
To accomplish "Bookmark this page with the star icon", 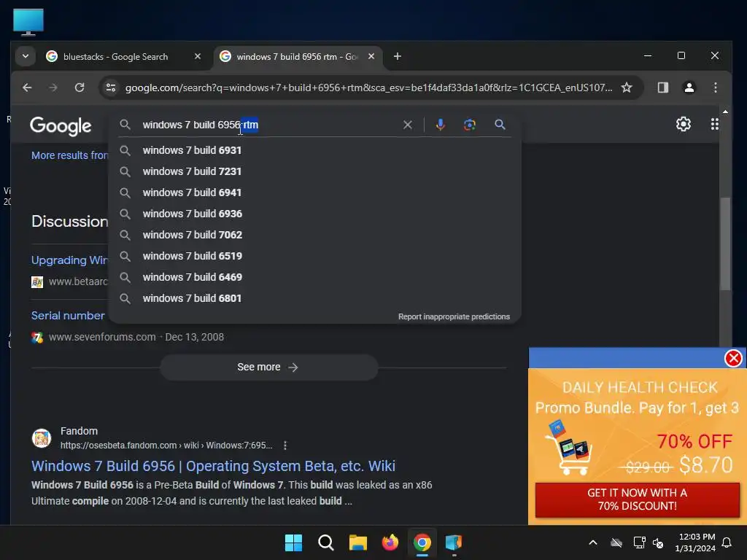I will coord(627,87).
